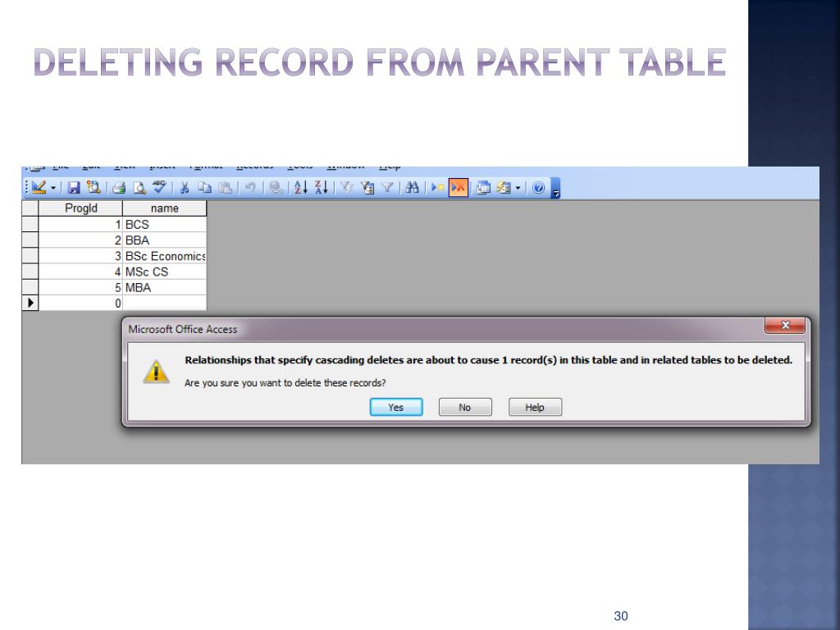Select the BBA name cell
Screen dimensions: 840x630
click(164, 240)
